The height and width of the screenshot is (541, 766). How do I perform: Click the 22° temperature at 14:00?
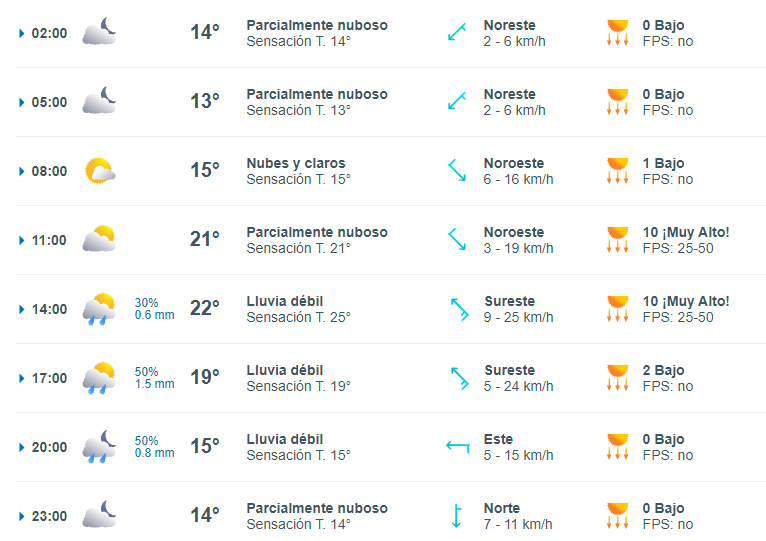[x=205, y=308]
